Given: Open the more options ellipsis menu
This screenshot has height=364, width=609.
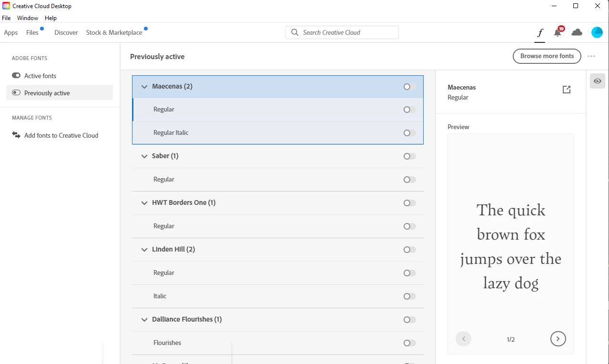Looking at the screenshot, I should click(591, 56).
